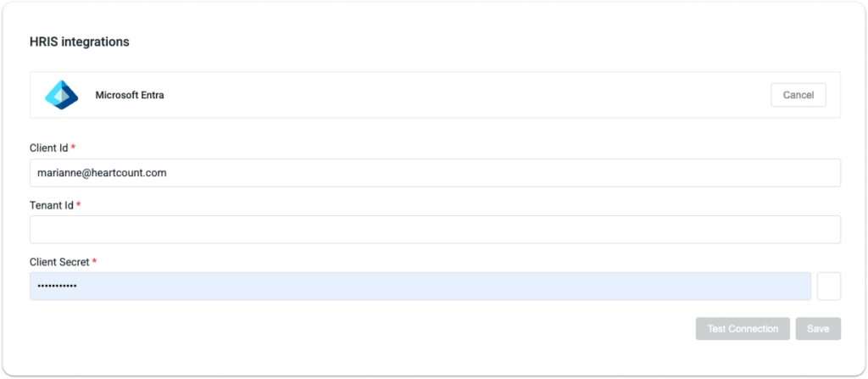Screen dimensions: 868x379
Task: Click the red asterisk beside Client Secret
Action: tap(94, 262)
